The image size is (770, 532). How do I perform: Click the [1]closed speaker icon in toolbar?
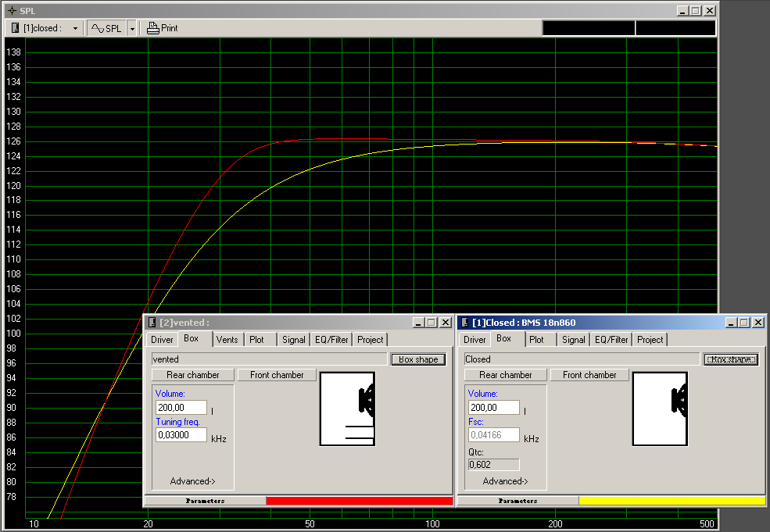click(15, 28)
